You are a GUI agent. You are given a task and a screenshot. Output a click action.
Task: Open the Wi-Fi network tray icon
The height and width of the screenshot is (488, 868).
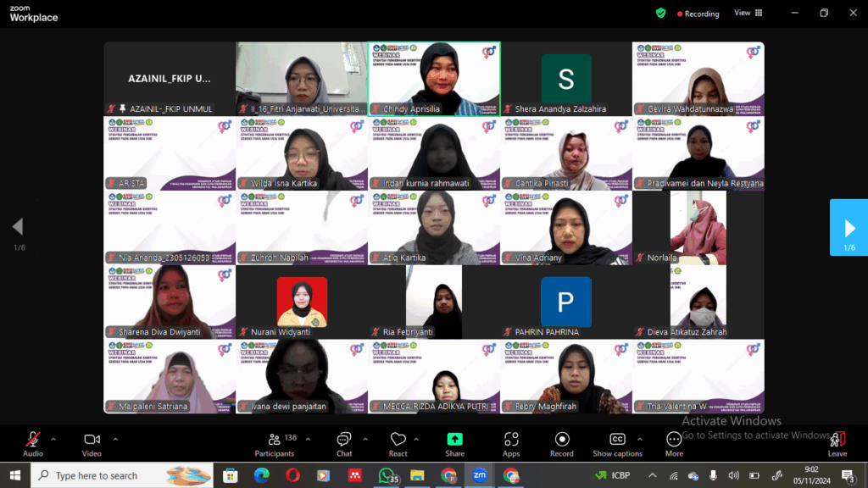pos(673,475)
